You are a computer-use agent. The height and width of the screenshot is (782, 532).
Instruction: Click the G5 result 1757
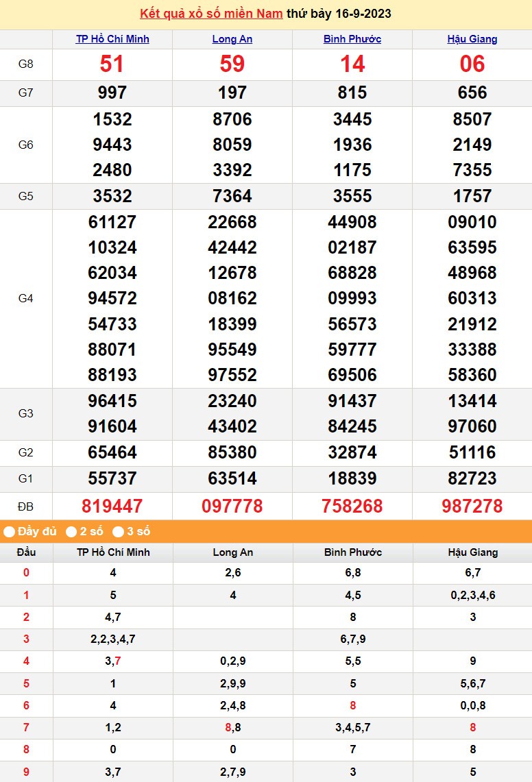[472, 196]
